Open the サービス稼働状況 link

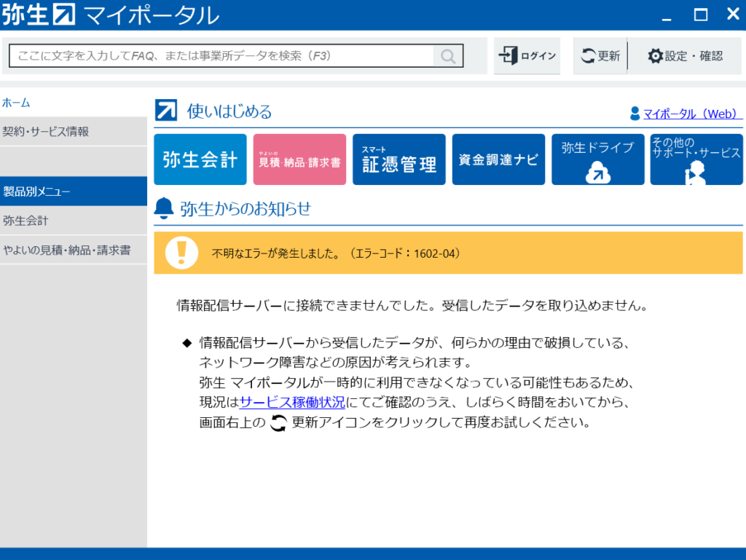pos(282,402)
